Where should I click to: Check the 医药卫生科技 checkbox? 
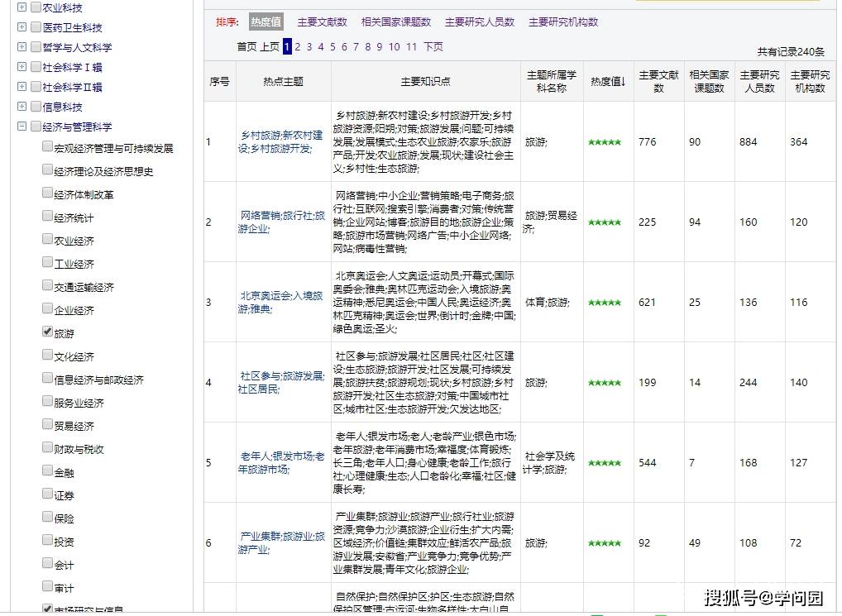tap(36, 26)
